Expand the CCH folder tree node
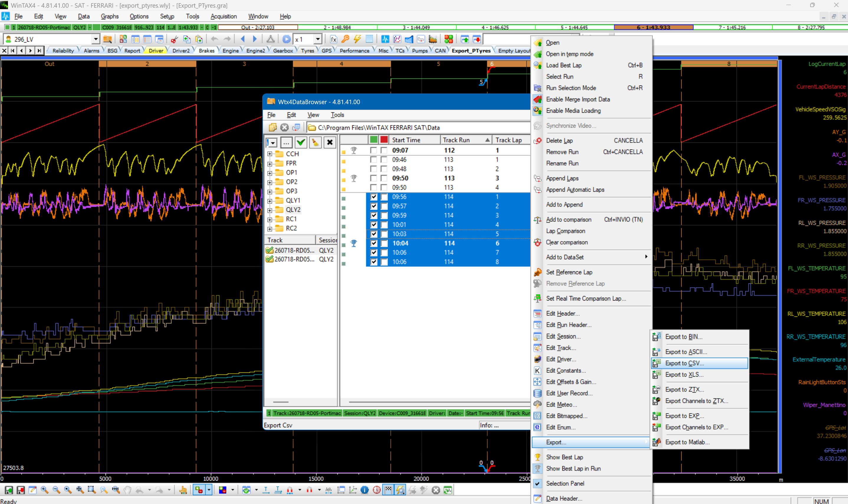The height and width of the screenshot is (504, 848). click(270, 154)
